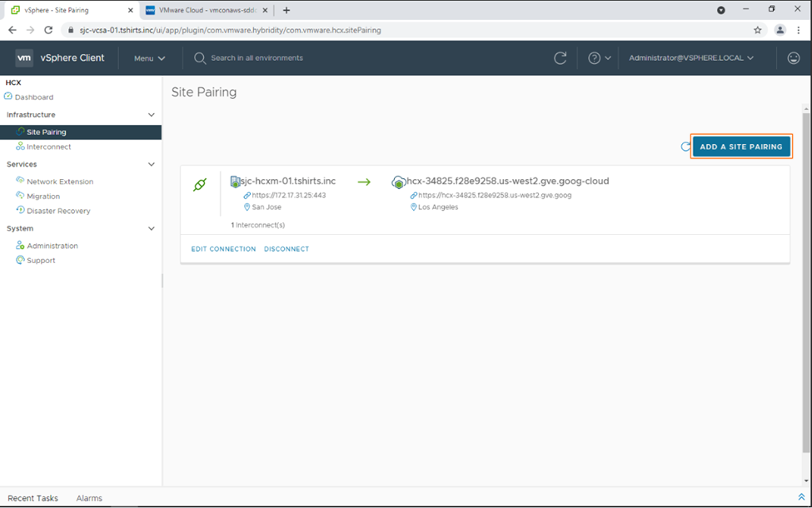Screen dimensions: 812x508
Task: Click the Edit Connection link
Action: 223,249
